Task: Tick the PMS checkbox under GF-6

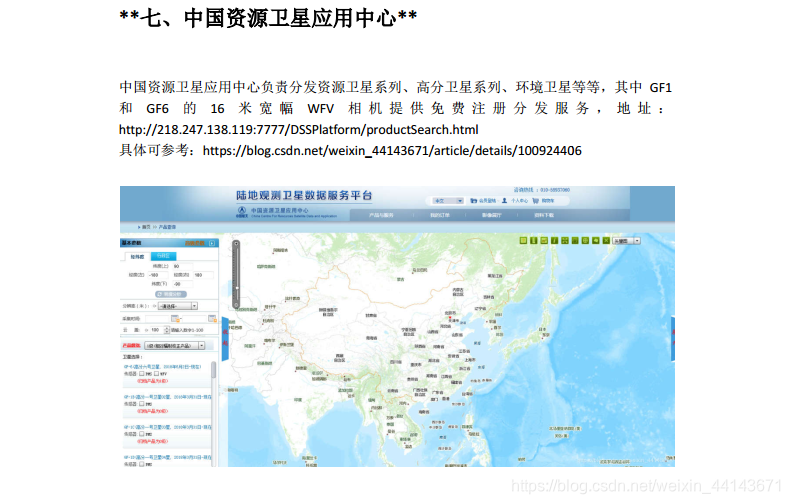Action: (142, 373)
